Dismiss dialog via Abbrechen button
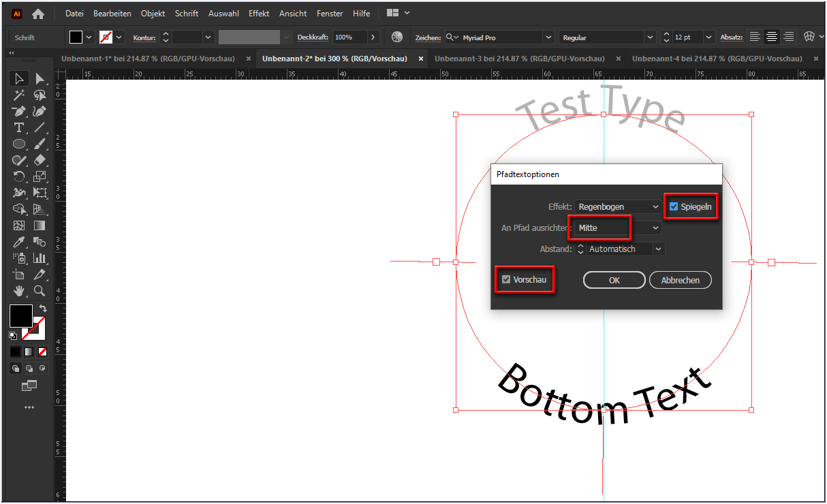Viewport: 827px width, 504px height. [680, 279]
